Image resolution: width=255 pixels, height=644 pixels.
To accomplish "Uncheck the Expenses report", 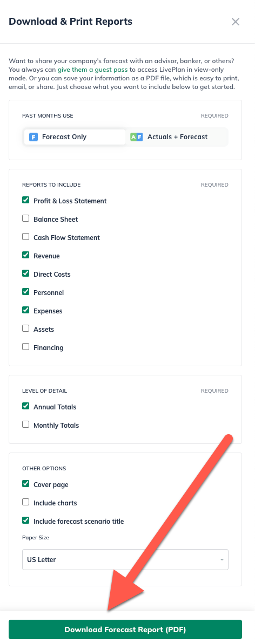I will (25, 310).
